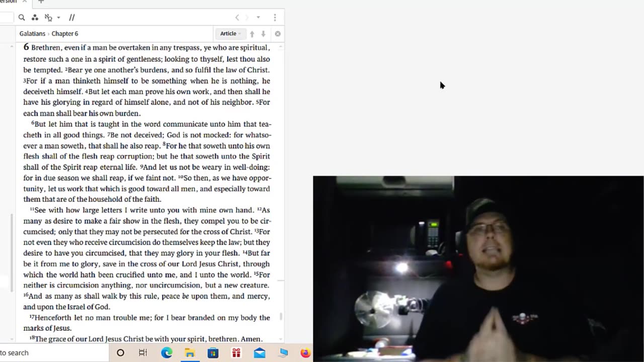Screen dimensions: 644x362
Task: Go forward with the right chevron
Action: click(x=247, y=18)
